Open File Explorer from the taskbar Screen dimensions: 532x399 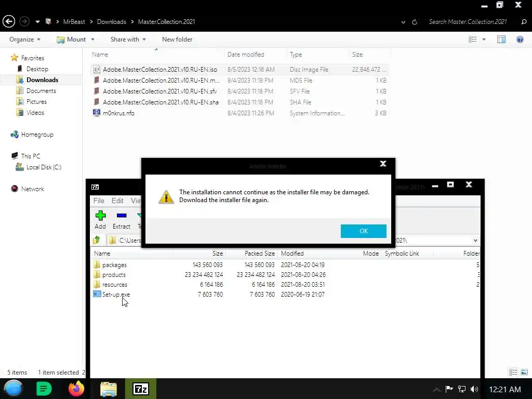109,389
